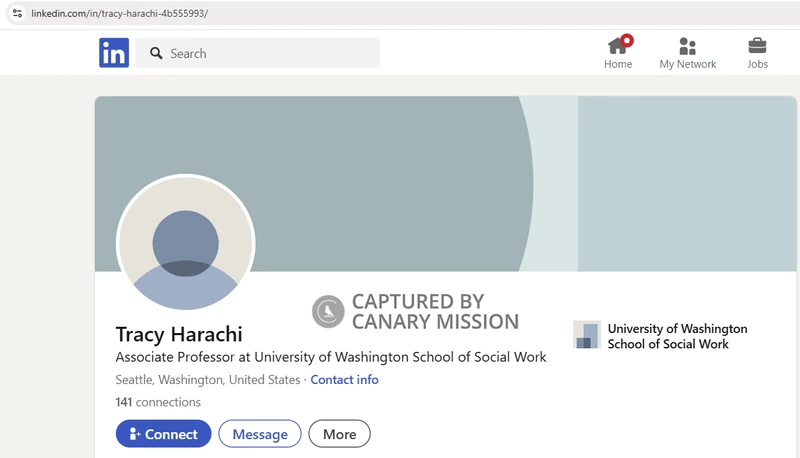Screen dimensions: 800x458
Task: Open the Contact info link
Action: [344, 379]
